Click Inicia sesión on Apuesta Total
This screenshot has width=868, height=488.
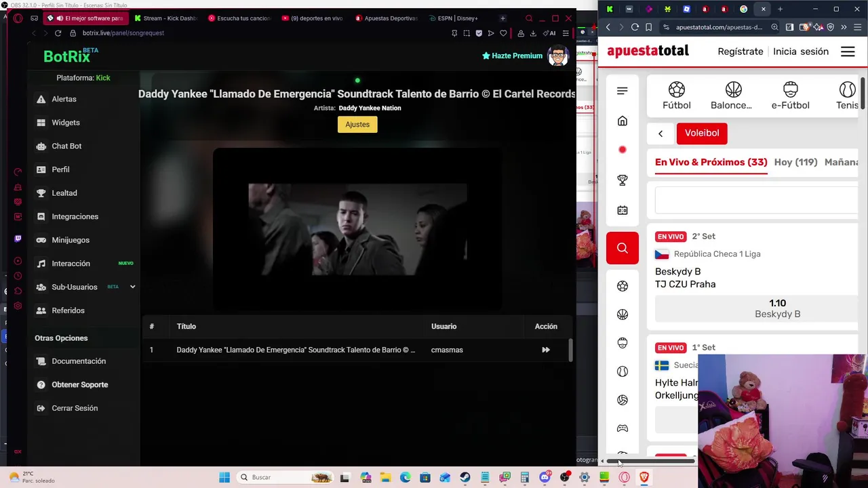pos(801,52)
